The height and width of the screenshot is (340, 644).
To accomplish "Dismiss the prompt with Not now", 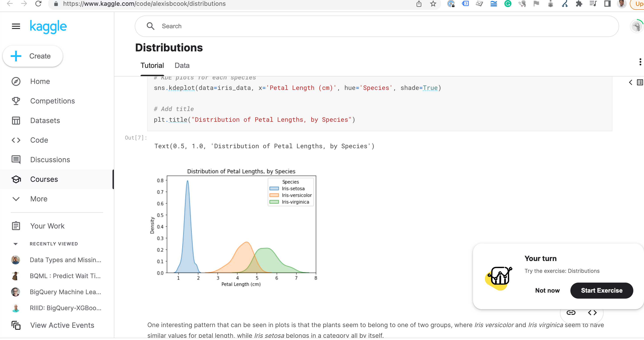I will tap(547, 290).
